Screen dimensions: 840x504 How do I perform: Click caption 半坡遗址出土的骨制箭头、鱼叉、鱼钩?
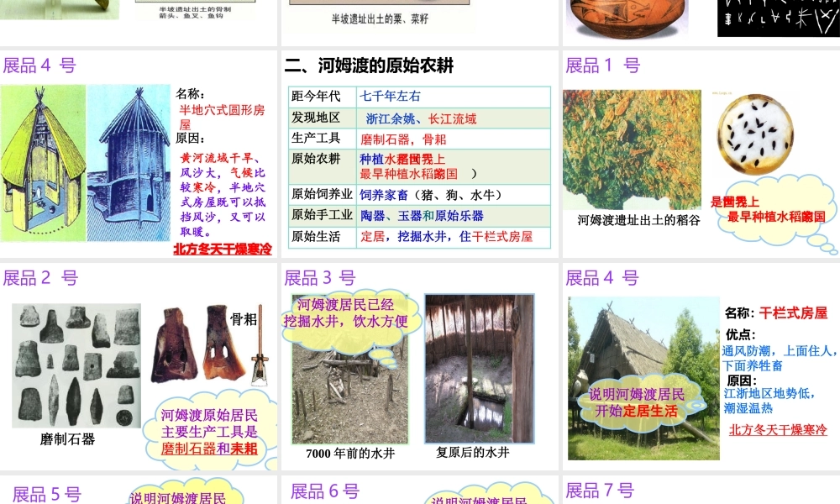tap(195, 13)
